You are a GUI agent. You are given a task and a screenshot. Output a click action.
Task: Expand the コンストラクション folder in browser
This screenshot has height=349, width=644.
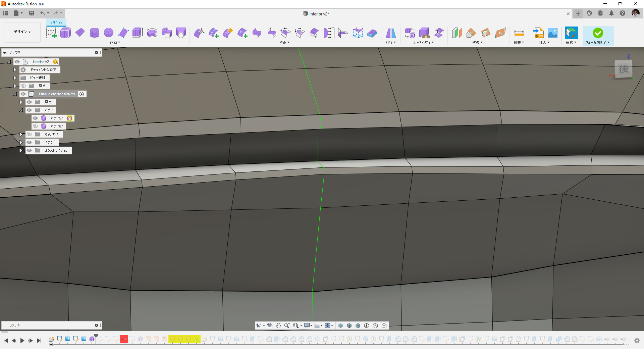pyautogui.click(x=20, y=150)
